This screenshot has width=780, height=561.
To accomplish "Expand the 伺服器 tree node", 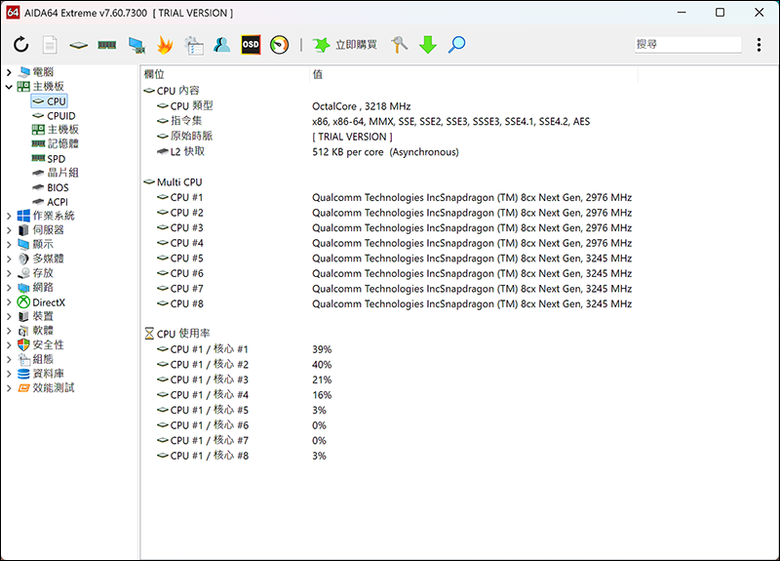I will tap(9, 230).
